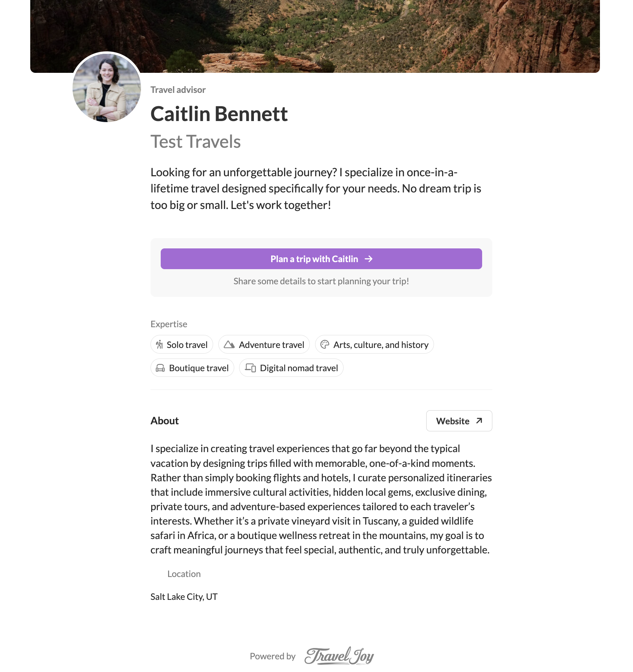This screenshot has height=672, width=633.
Task: Click the Adventure travel mountain icon
Action: [229, 344]
